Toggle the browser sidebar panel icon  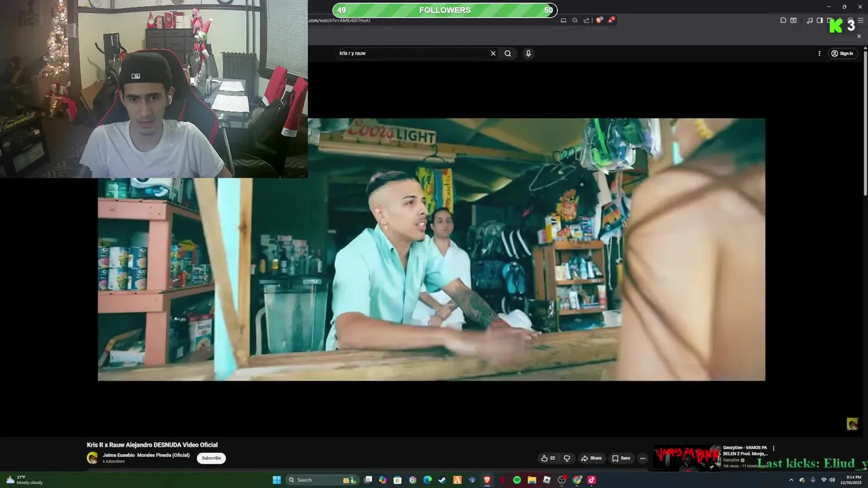coord(819,20)
